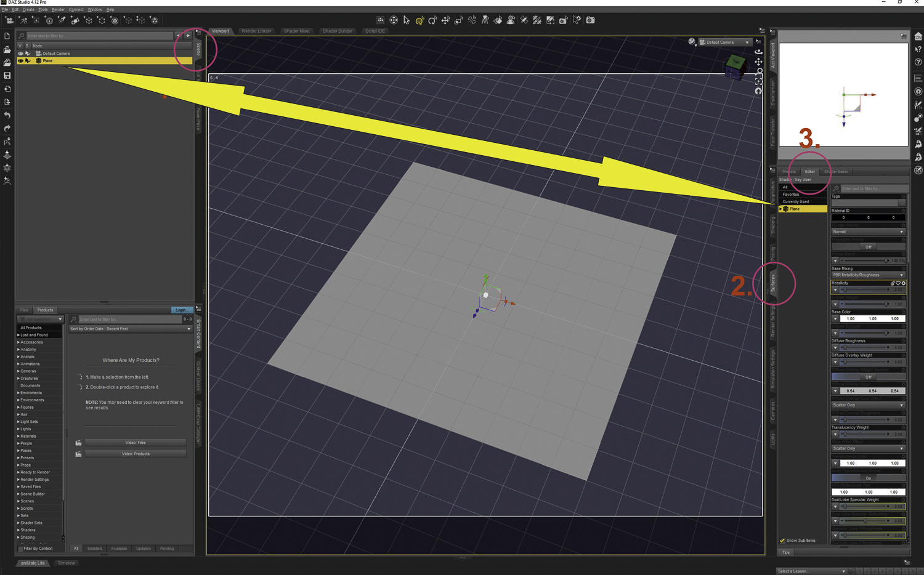Open the Create menu

coord(28,10)
